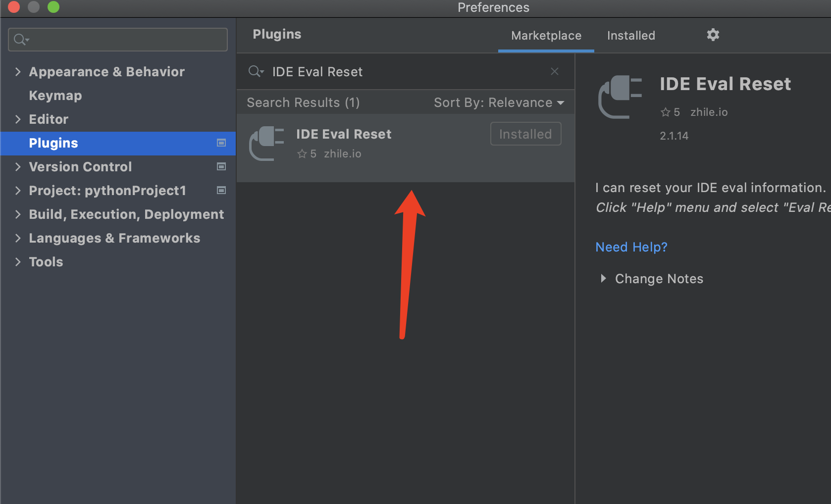This screenshot has height=504, width=831.
Task: Click the Search Results (1) label
Action: 303,102
